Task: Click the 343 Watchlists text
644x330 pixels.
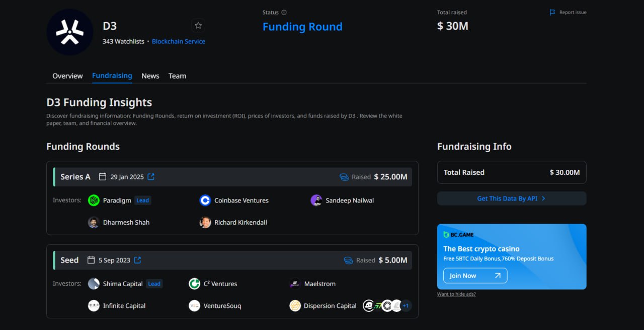Action: 123,41
